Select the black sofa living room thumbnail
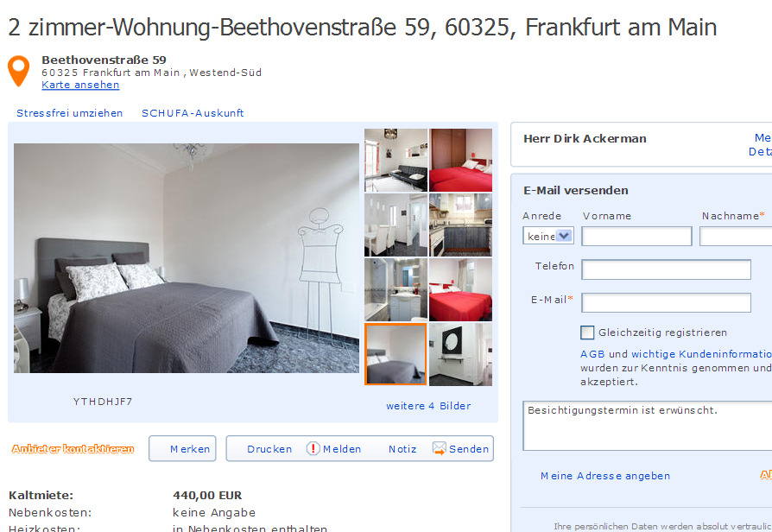This screenshot has height=532, width=772. (395, 160)
